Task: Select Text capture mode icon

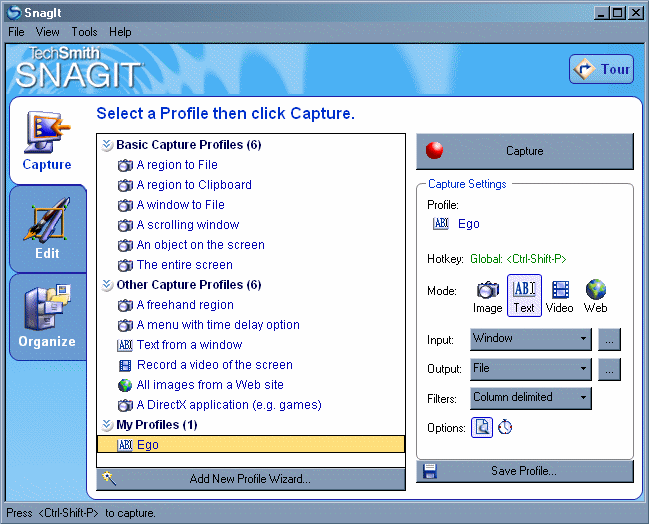Action: point(524,296)
